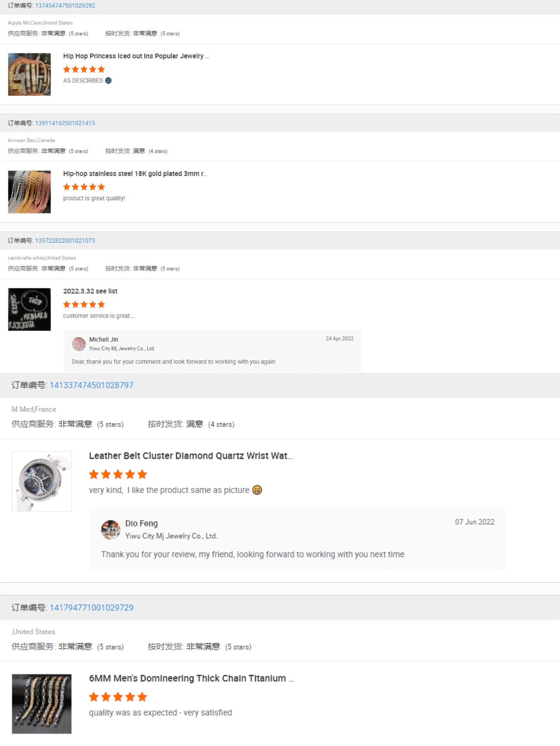
Task: Click the star rating under the watch title
Action: point(118,474)
